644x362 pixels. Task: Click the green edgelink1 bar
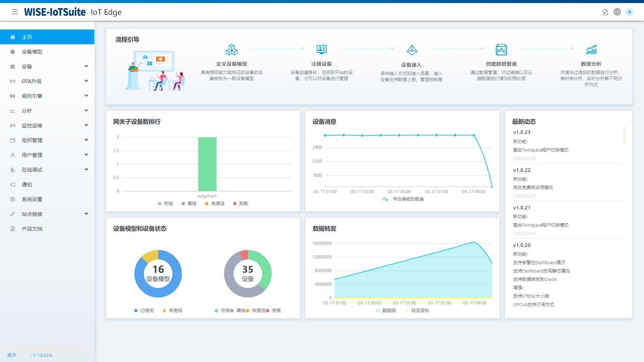point(207,164)
